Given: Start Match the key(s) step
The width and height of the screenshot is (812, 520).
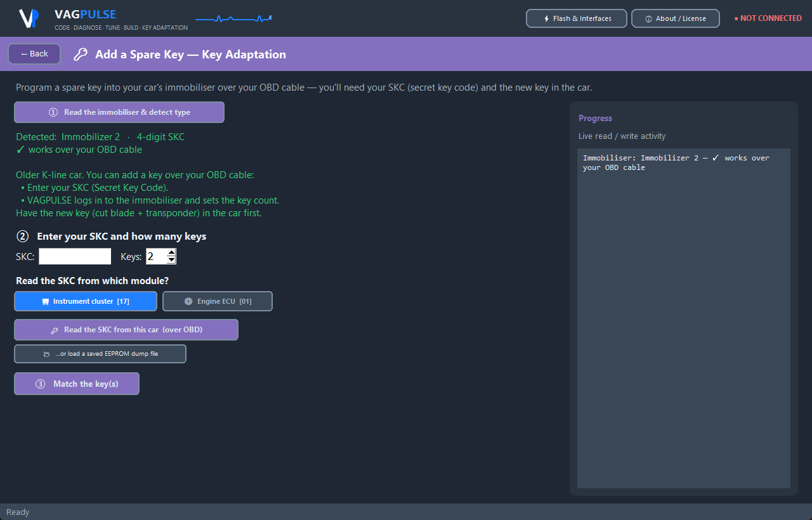Looking at the screenshot, I should coord(77,384).
